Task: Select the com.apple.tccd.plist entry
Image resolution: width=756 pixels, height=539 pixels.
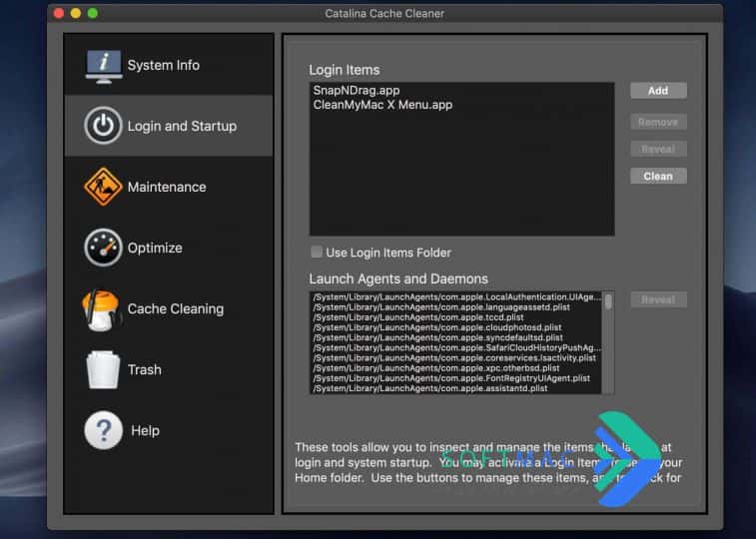Action: coord(418,317)
